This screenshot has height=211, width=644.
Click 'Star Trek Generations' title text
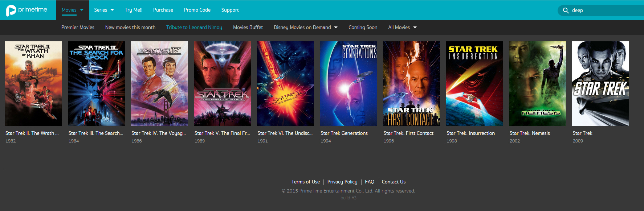tap(344, 133)
